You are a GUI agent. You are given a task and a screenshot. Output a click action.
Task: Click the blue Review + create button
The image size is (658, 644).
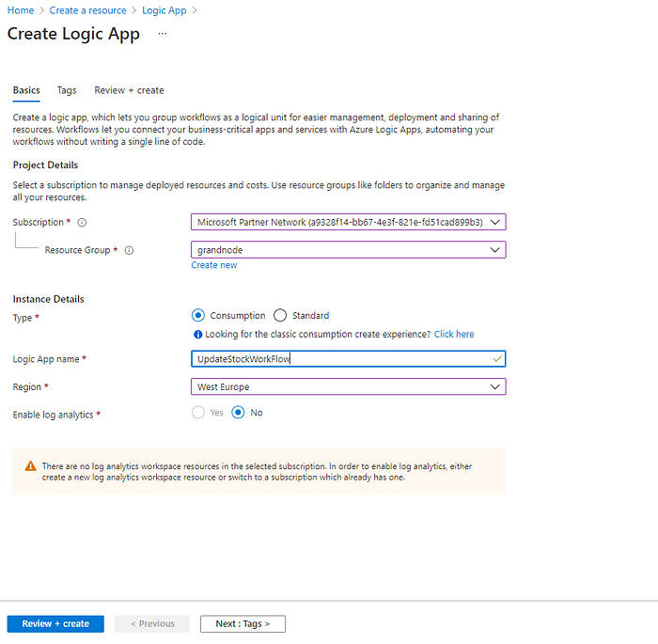click(55, 623)
